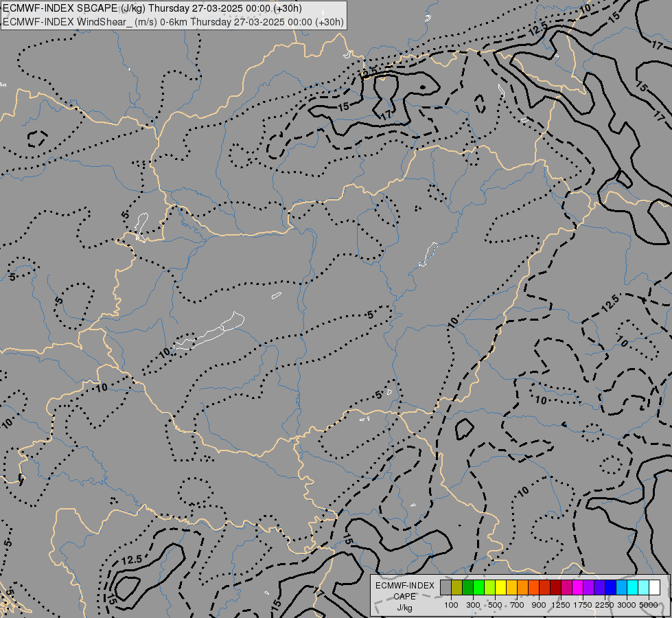The image size is (672, 618).
Task: Select the '700' legend tick value
Action: click(517, 605)
